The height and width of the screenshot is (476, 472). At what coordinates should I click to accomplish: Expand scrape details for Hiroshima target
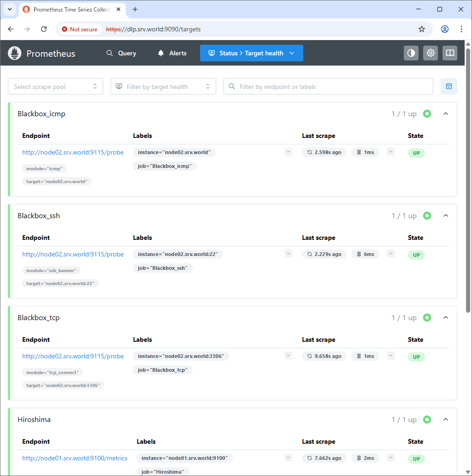coord(391,458)
